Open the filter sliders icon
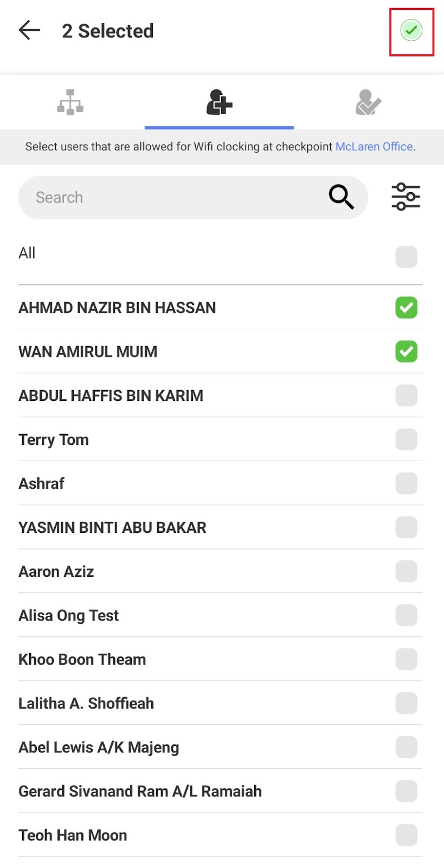This screenshot has width=444, height=868. click(406, 197)
